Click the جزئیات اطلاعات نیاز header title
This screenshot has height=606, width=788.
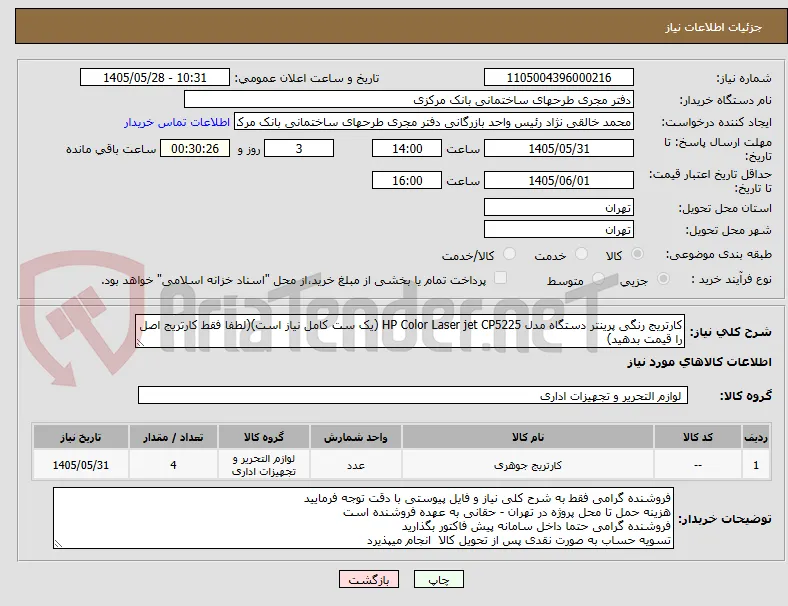pyautogui.click(x=714, y=27)
